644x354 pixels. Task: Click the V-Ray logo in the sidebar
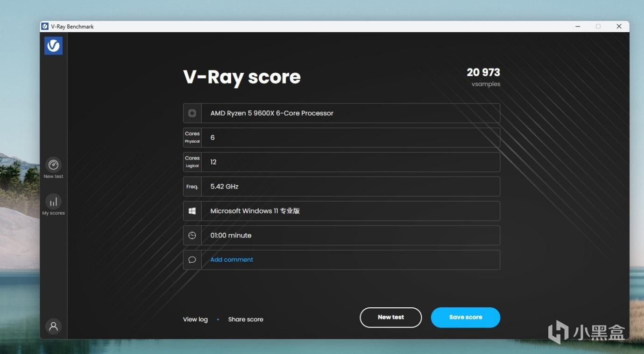tap(53, 46)
